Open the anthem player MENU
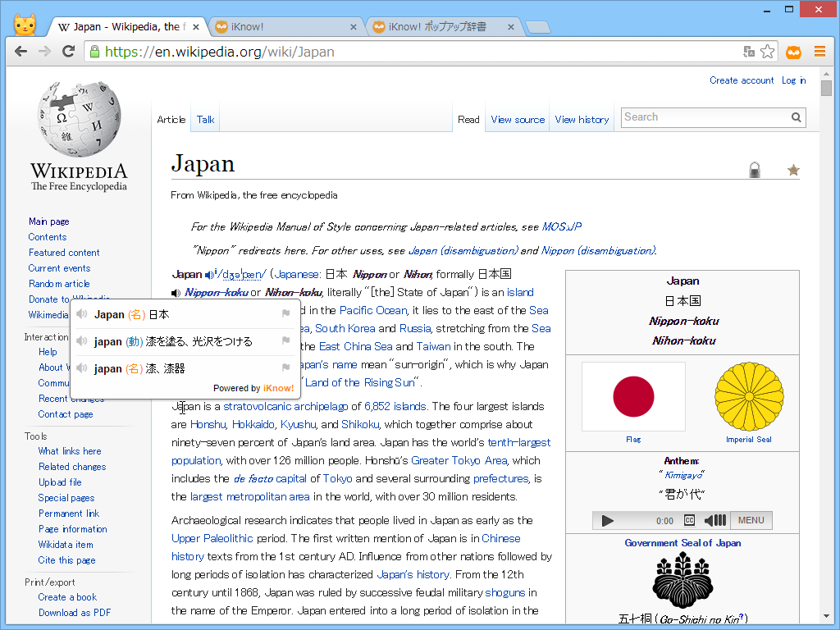 (751, 520)
